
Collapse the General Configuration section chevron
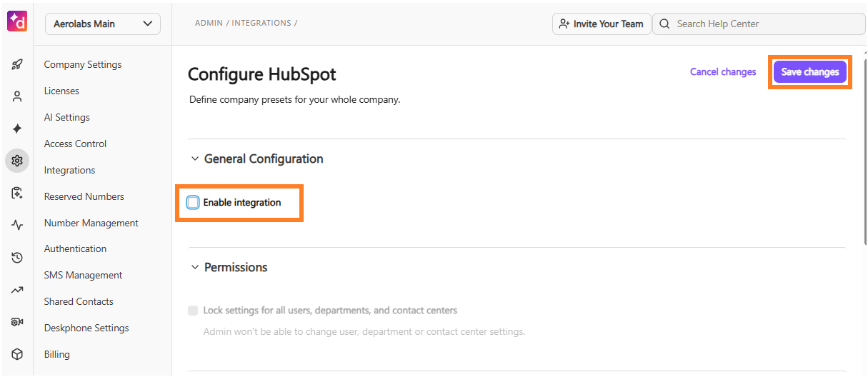click(x=194, y=159)
